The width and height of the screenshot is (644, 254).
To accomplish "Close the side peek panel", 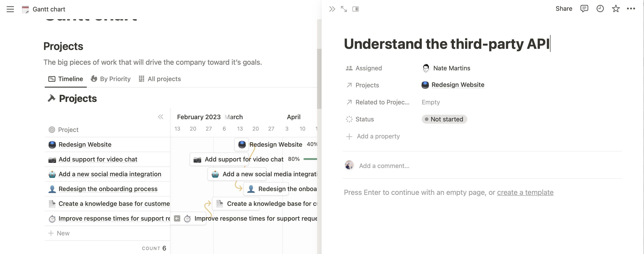I will (332, 9).
